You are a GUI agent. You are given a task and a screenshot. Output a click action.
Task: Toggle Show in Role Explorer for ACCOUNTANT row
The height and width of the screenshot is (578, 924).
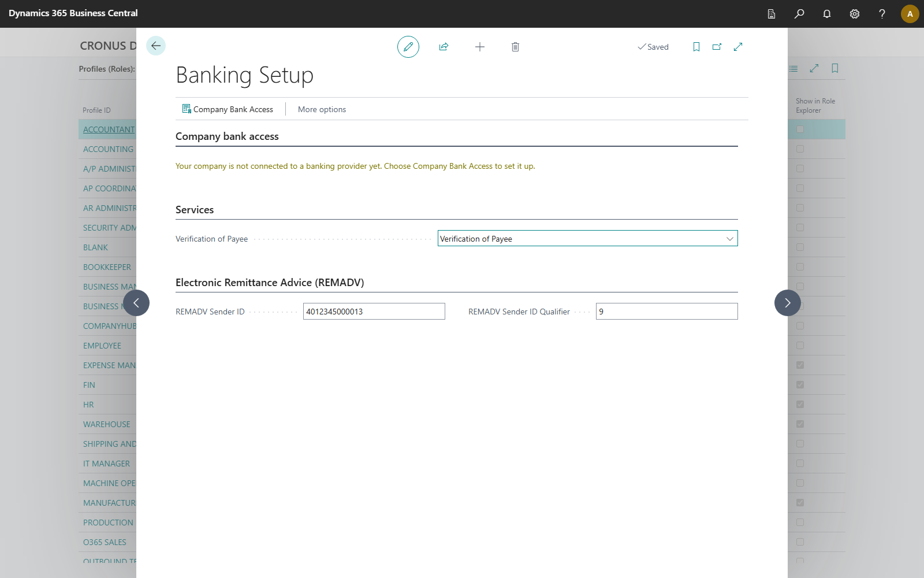(800, 129)
